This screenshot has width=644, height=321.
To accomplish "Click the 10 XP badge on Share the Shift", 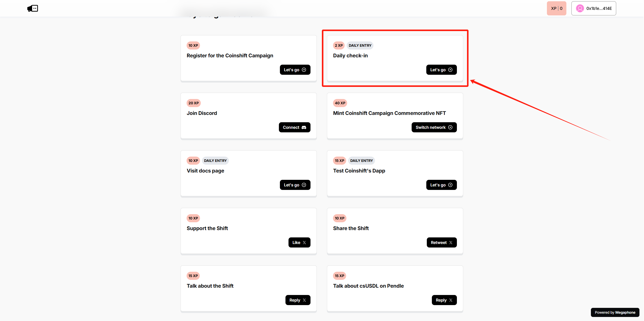I will pyautogui.click(x=340, y=218).
